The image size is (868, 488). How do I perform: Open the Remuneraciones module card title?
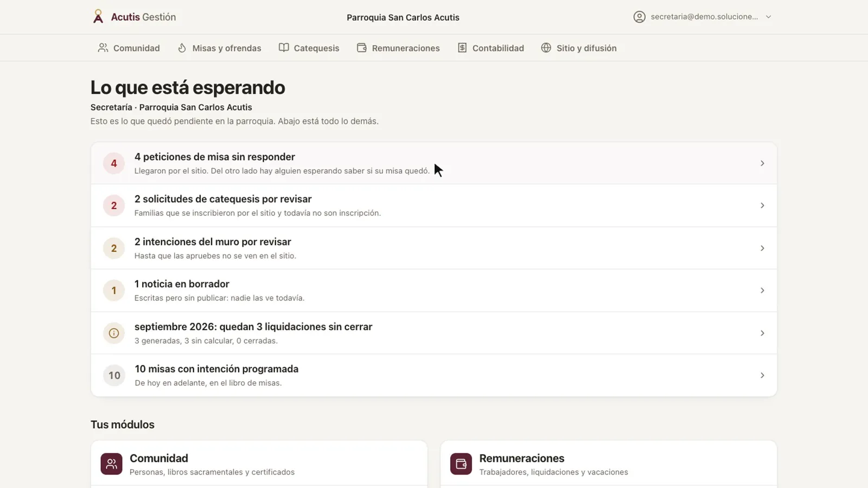point(522,458)
